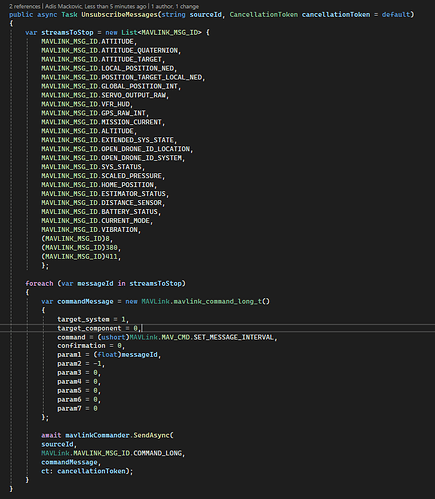Click the param7 = 0 assignment
Image resolution: width=435 pixels, height=499 pixels.
[77, 409]
